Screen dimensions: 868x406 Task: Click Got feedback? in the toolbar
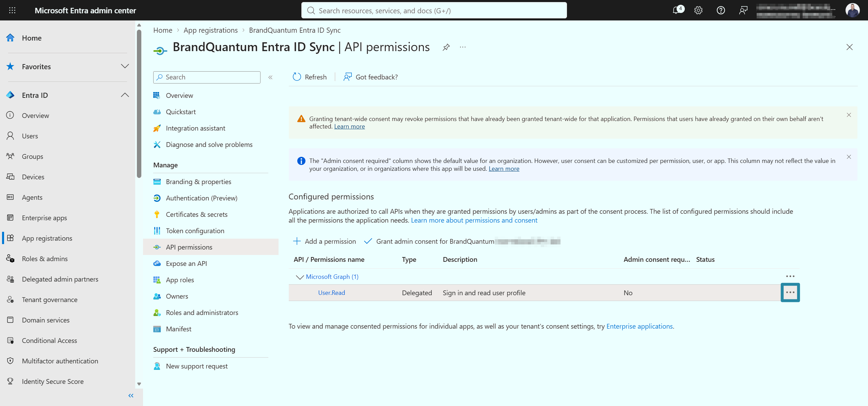pos(370,77)
